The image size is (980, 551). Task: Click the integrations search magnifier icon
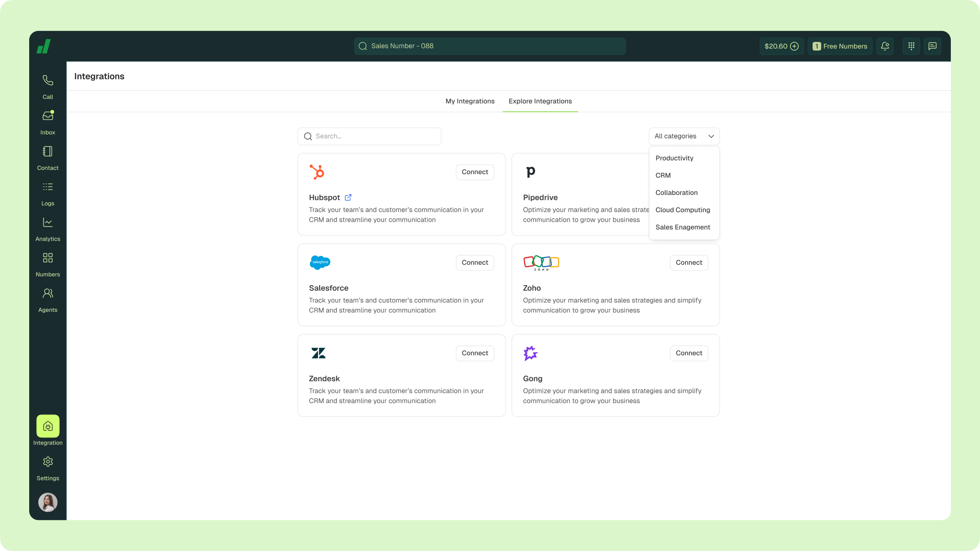(x=308, y=136)
